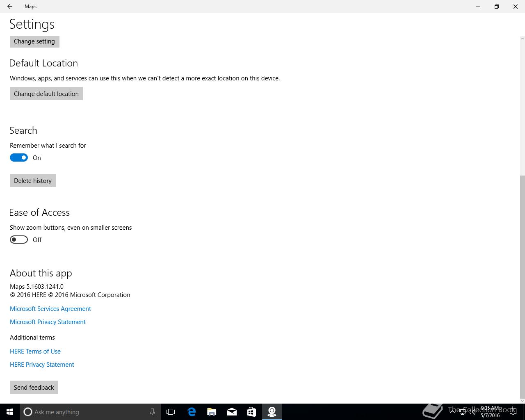Viewport: 525px width, 420px height.
Task: Turn off Remember what I search for
Action: click(x=19, y=157)
